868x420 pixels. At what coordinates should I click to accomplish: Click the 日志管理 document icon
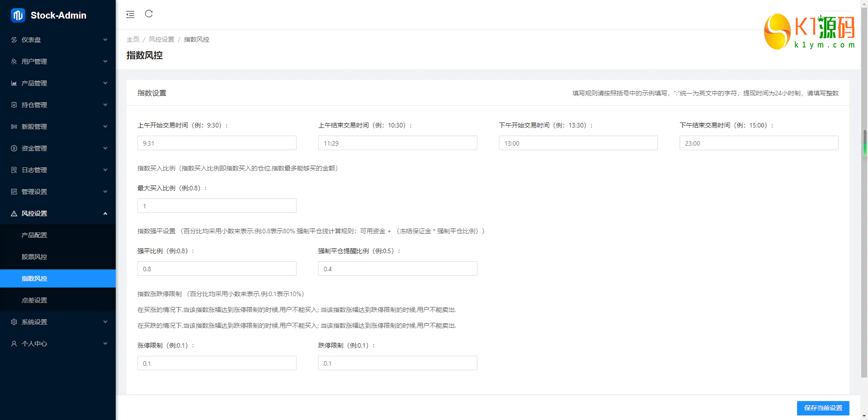[14, 170]
